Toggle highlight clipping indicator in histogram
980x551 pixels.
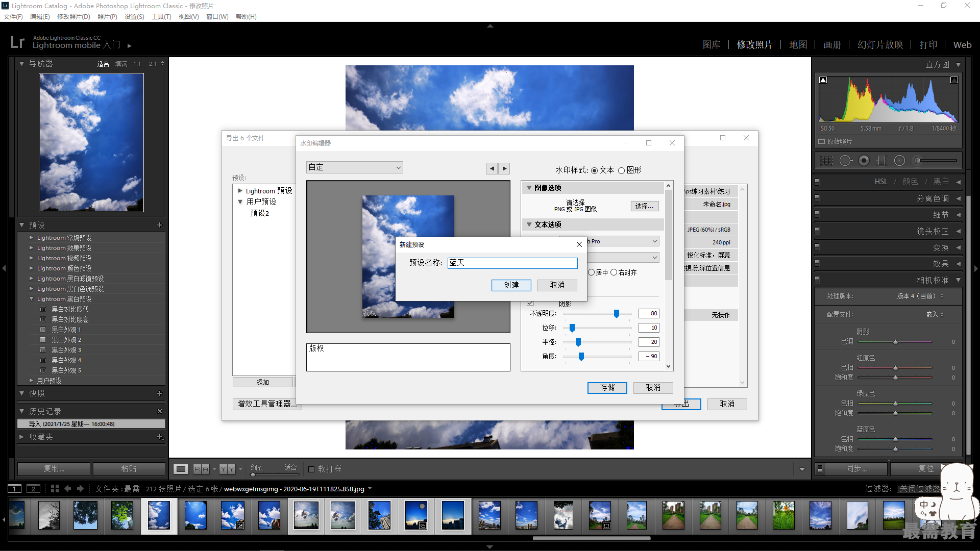(954, 80)
